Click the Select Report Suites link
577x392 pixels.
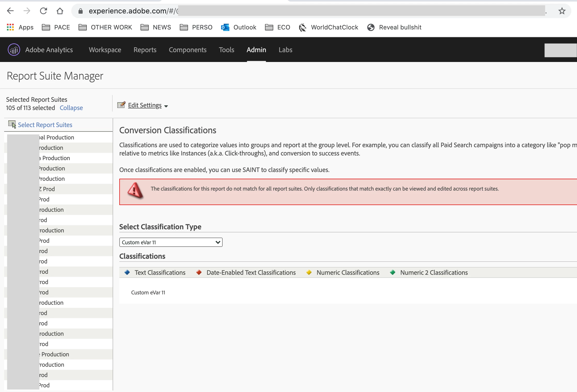(45, 125)
